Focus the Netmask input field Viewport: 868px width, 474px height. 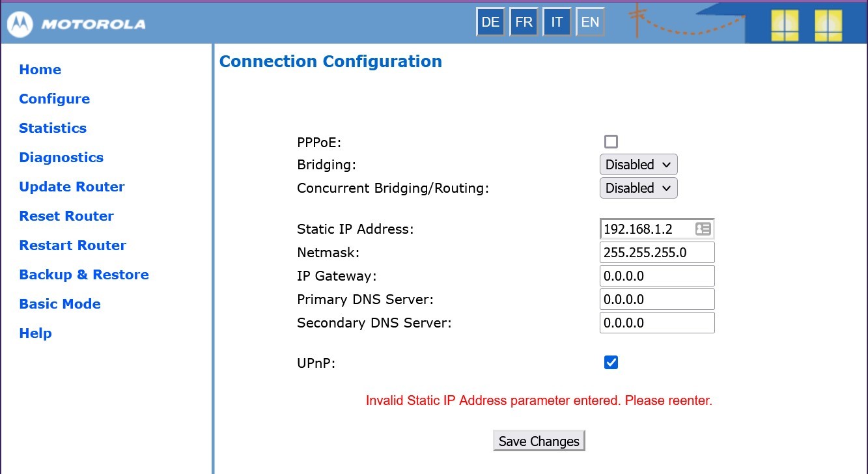(656, 253)
